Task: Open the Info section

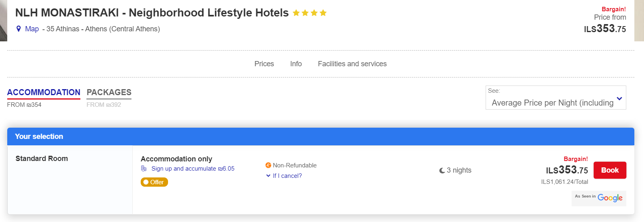Action: (x=296, y=64)
